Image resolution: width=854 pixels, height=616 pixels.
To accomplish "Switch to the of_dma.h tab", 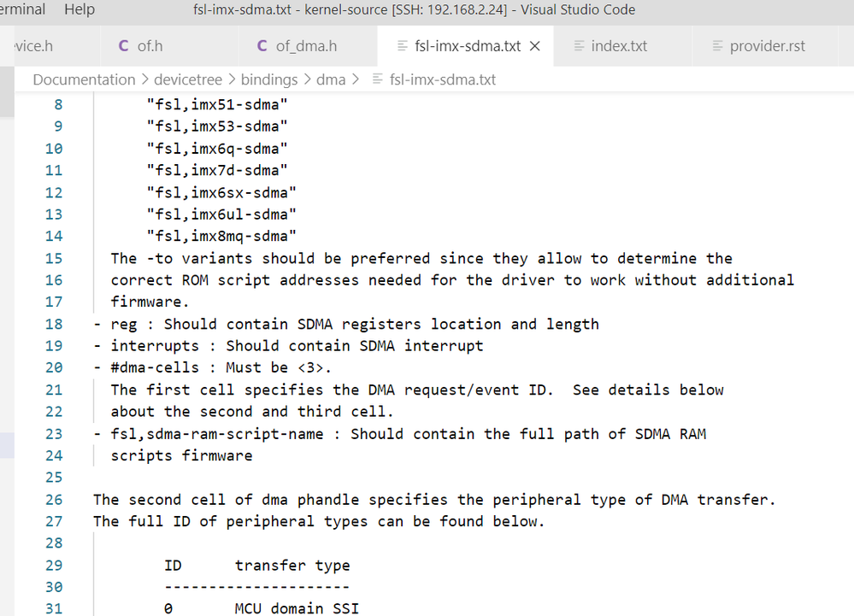I will [x=306, y=46].
